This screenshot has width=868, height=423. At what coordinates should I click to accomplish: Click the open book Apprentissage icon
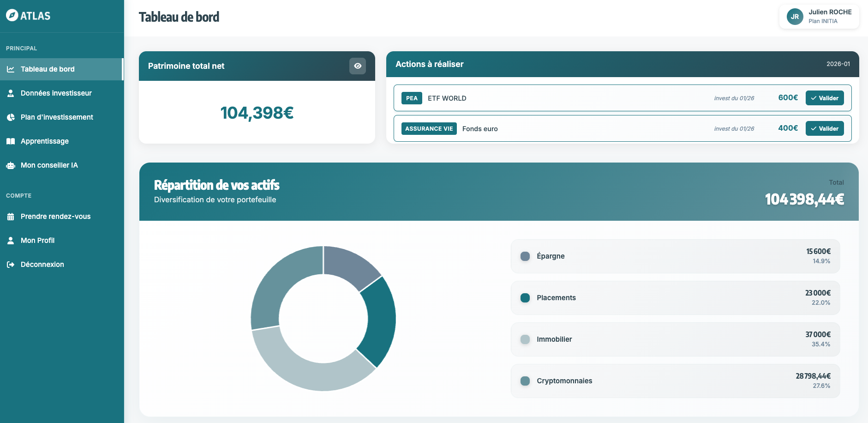11,141
